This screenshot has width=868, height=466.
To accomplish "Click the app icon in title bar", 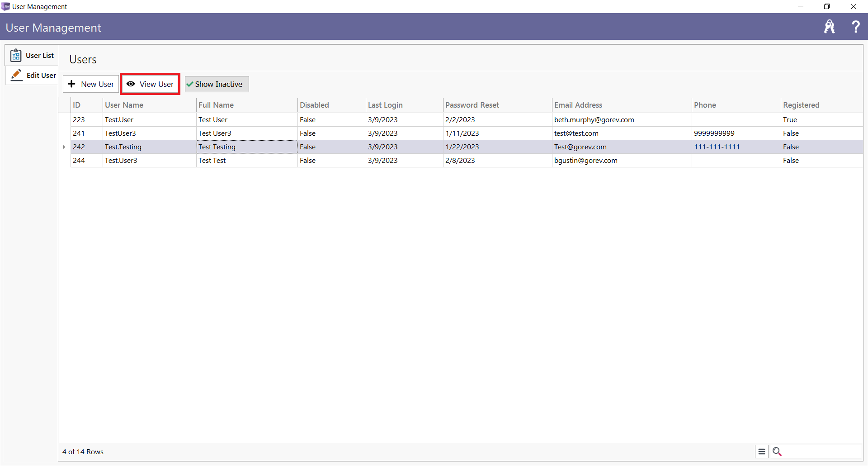I will click(x=5, y=6).
